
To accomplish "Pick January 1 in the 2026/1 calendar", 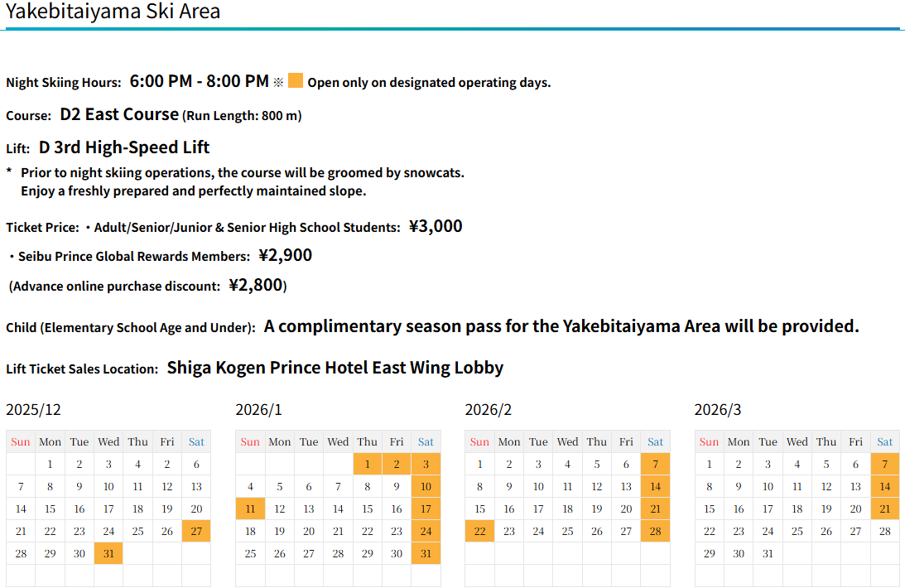I will point(368,464).
